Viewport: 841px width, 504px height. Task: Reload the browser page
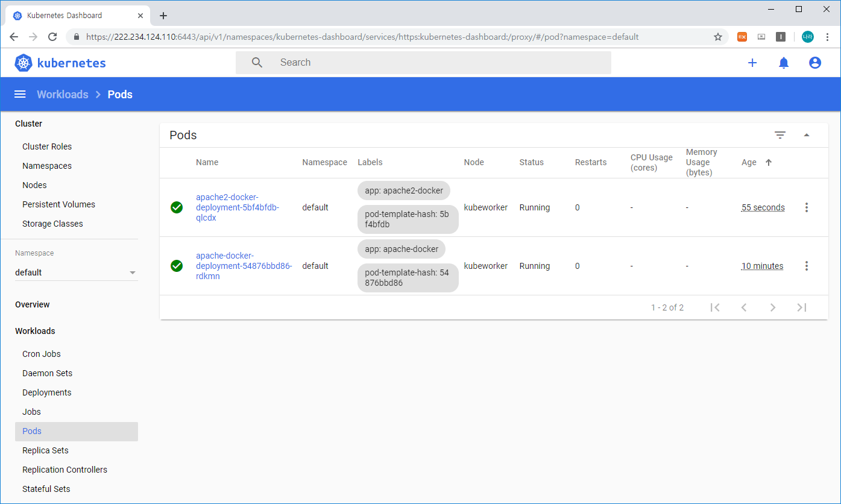pyautogui.click(x=52, y=37)
